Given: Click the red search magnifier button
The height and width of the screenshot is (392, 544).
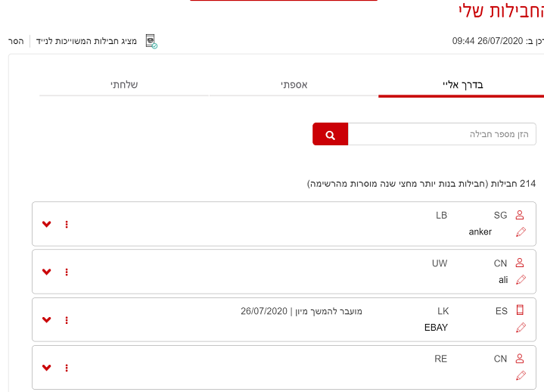Looking at the screenshot, I should [x=330, y=135].
